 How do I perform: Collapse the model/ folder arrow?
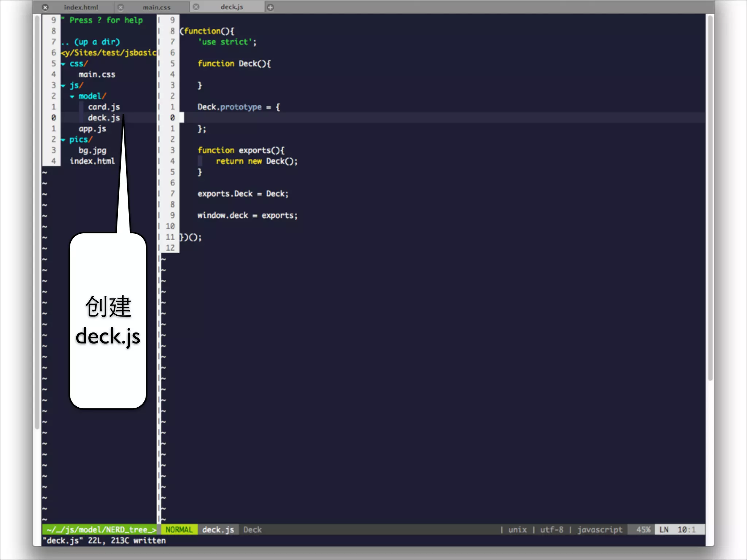(72, 97)
